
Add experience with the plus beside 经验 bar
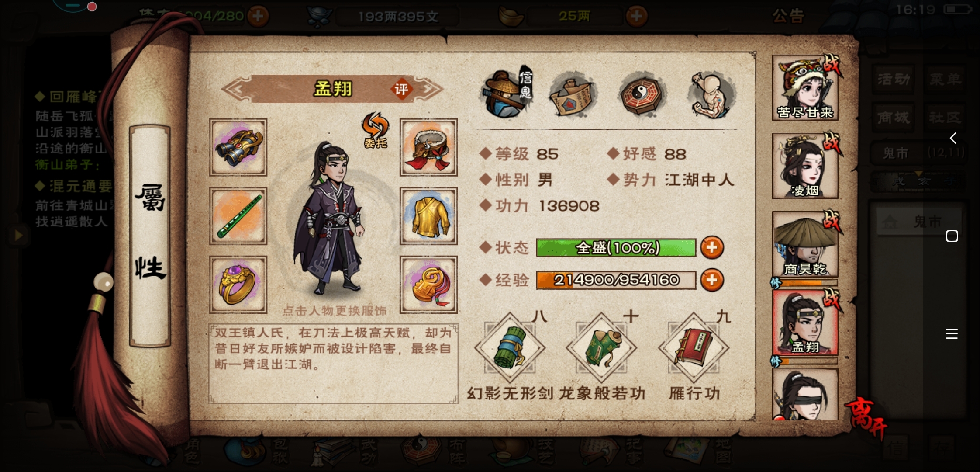pos(712,280)
